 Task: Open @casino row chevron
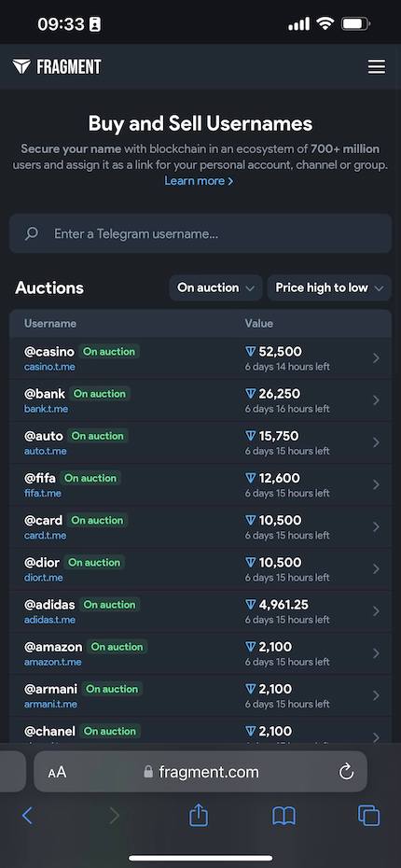[376, 358]
